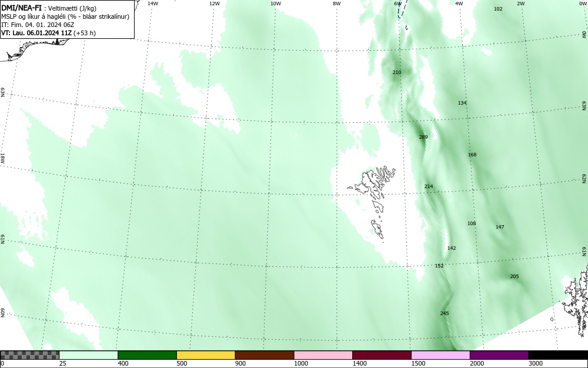This screenshot has width=588, height=368.
Task: Select the value label 147
Action: pos(500,227)
